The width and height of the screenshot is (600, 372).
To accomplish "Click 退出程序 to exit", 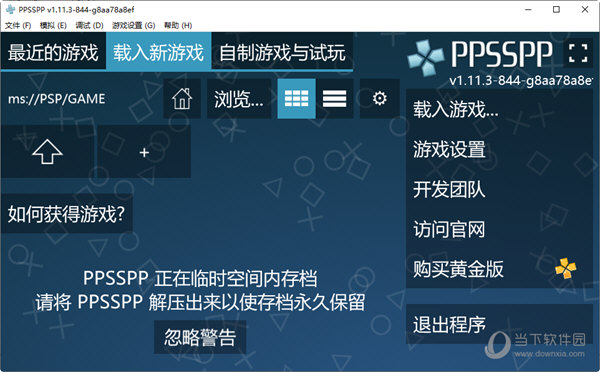I will 499,324.
